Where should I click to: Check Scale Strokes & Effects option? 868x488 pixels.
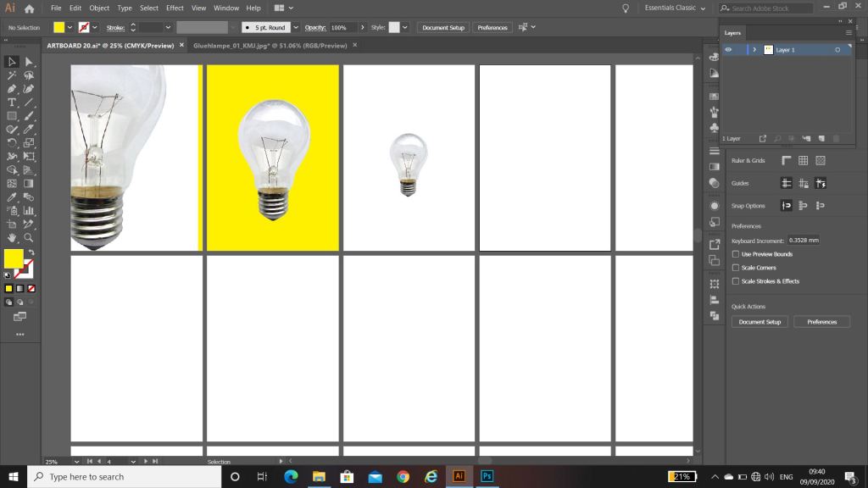point(736,281)
